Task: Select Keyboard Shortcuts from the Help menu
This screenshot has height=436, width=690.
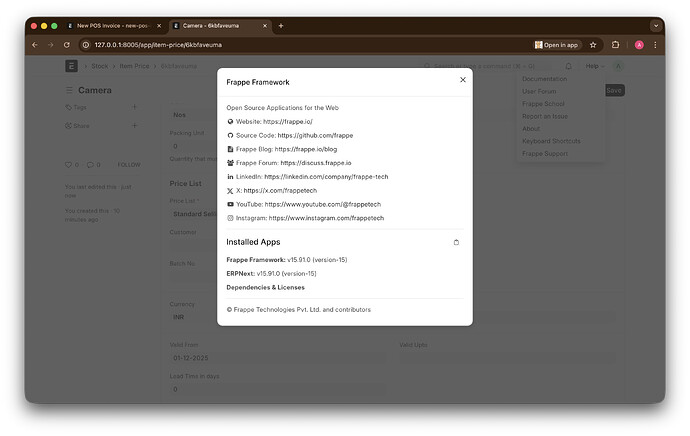Action: coord(551,141)
